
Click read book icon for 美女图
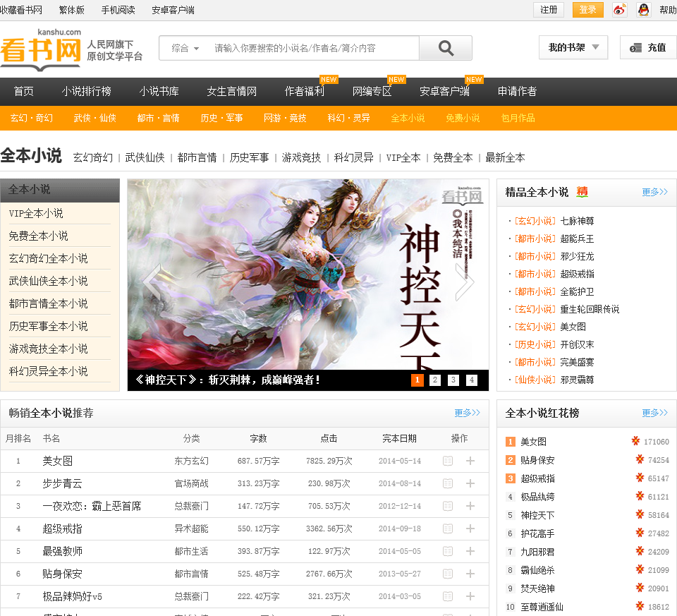click(x=448, y=461)
